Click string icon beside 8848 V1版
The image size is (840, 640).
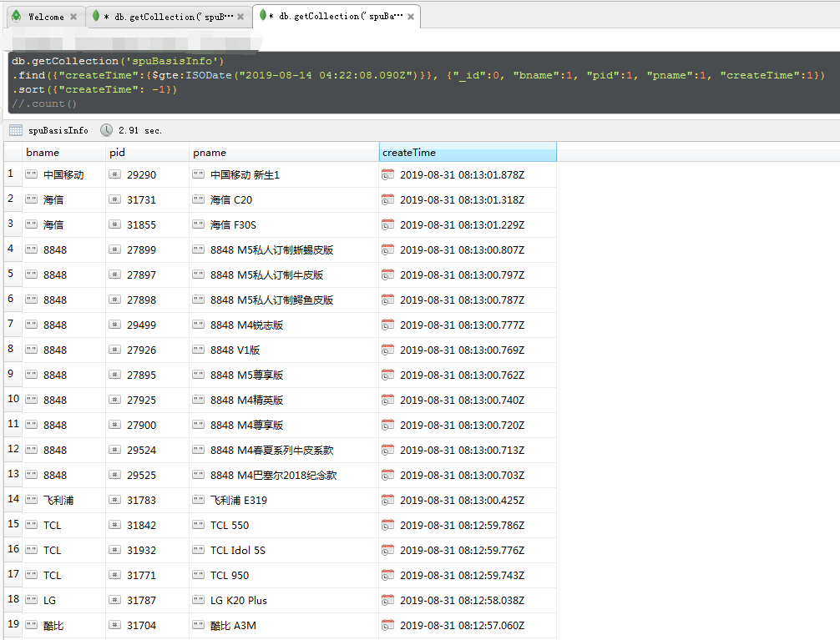(198, 349)
